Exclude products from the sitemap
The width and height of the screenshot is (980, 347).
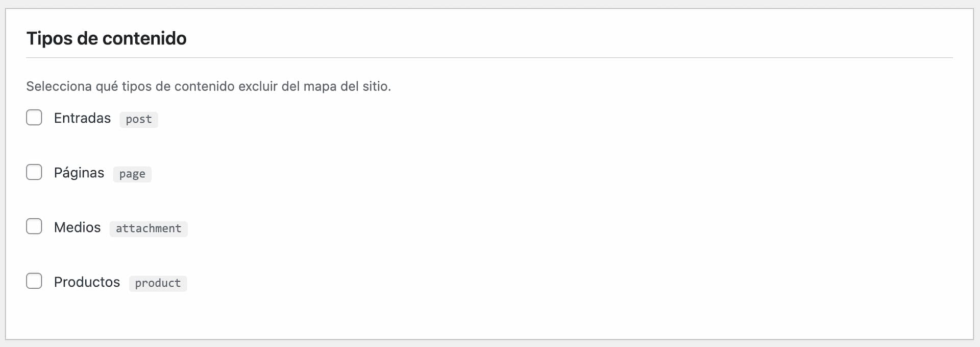point(34,281)
